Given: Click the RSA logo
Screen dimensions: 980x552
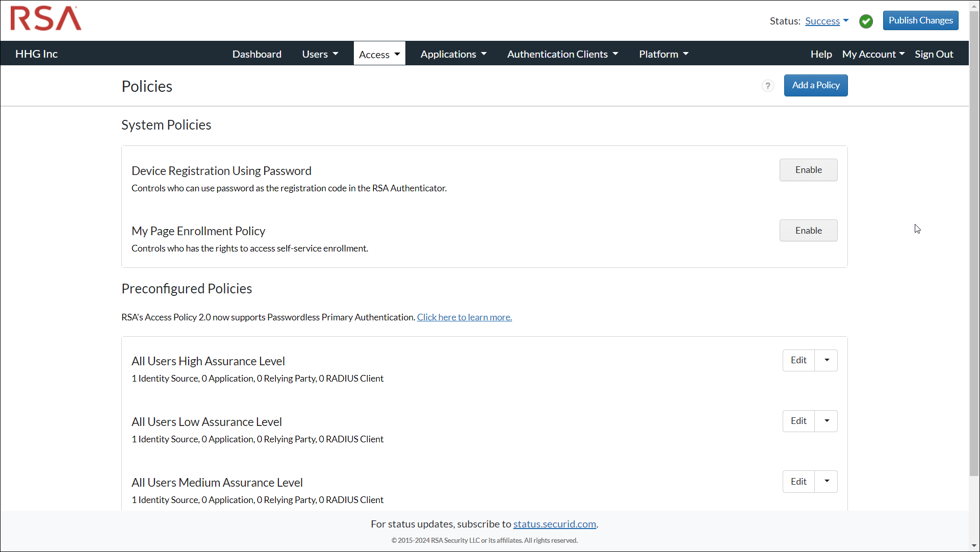Looking at the screenshot, I should (x=45, y=18).
